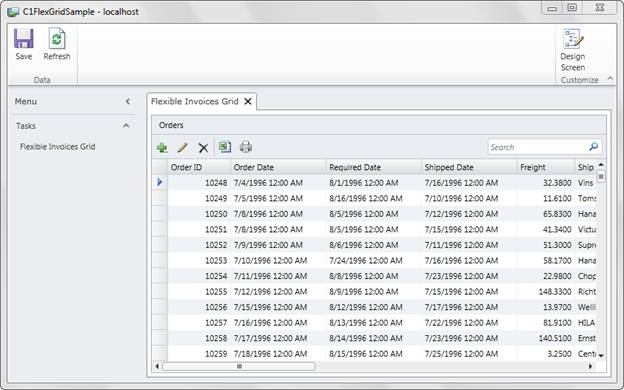Click required date 8/16/1996 12:00 AM
624x390 pixels.
[x=366, y=198]
